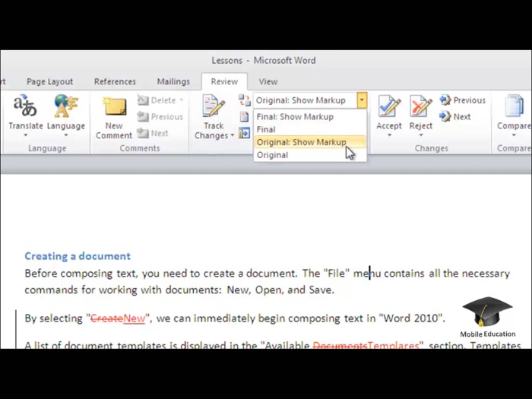Collapse the Display for Review dropdown arrow
532x399 pixels.
362,100
